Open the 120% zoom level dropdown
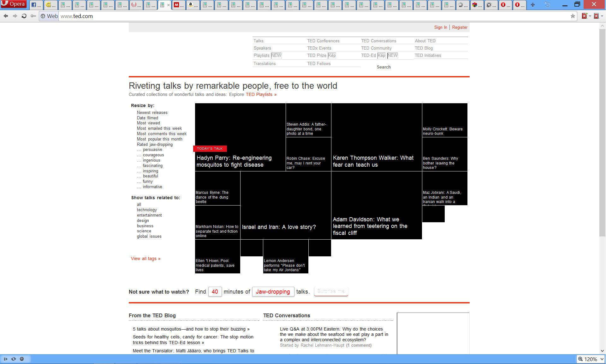The height and width of the screenshot is (364, 606). pyautogui.click(x=591, y=359)
